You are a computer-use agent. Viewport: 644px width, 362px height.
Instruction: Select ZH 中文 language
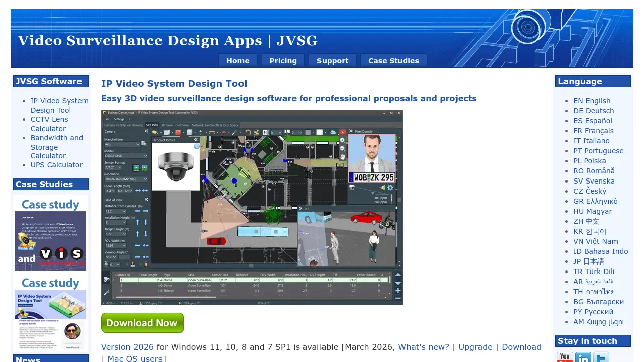(x=586, y=221)
